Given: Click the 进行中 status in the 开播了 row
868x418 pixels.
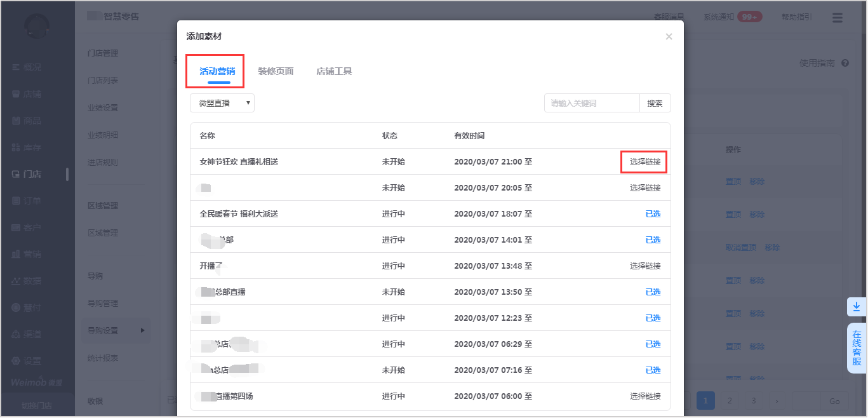Looking at the screenshot, I should (393, 266).
